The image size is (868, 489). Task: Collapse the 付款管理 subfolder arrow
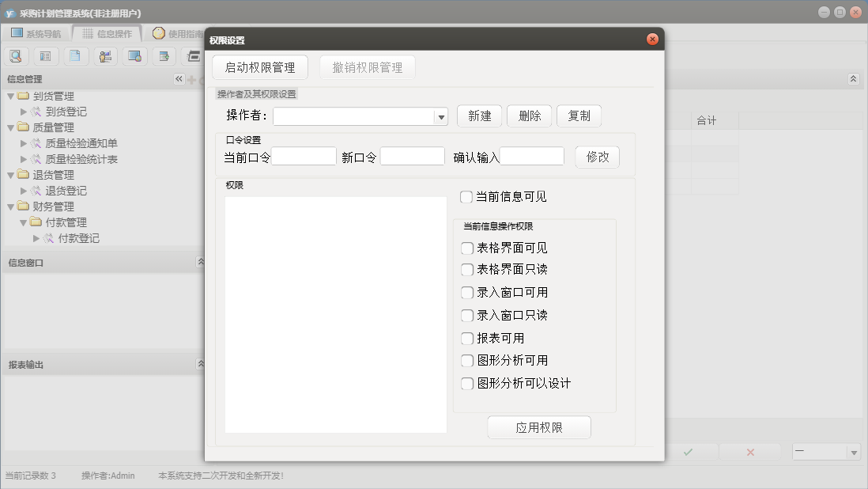pos(23,222)
